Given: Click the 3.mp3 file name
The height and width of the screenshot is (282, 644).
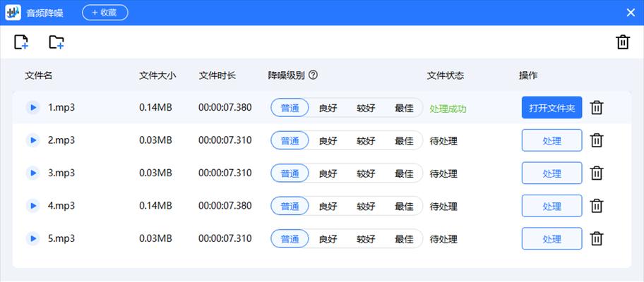Looking at the screenshot, I should tap(61, 173).
